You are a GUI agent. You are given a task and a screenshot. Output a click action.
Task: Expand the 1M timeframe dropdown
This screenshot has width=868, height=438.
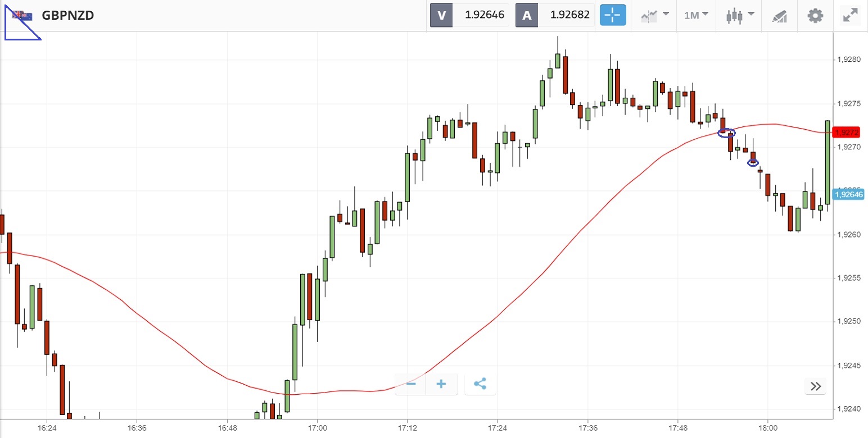[x=695, y=15]
